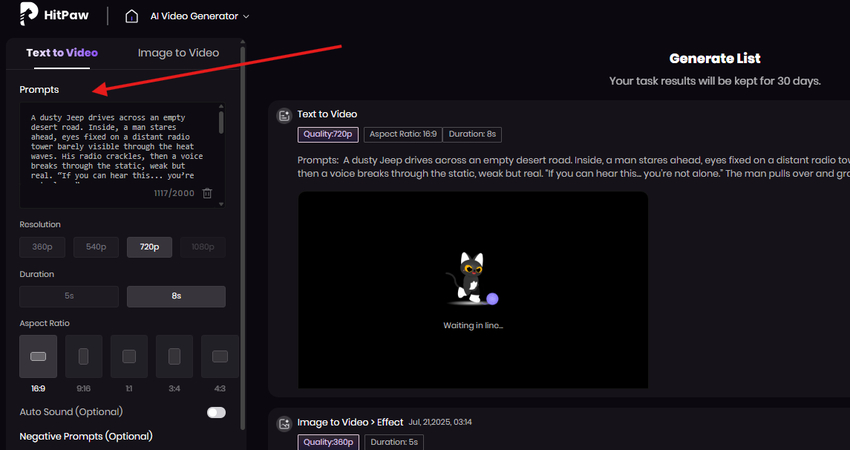Click the Quality:720p tag
Viewport: 850px width, 450px height.
tap(327, 134)
